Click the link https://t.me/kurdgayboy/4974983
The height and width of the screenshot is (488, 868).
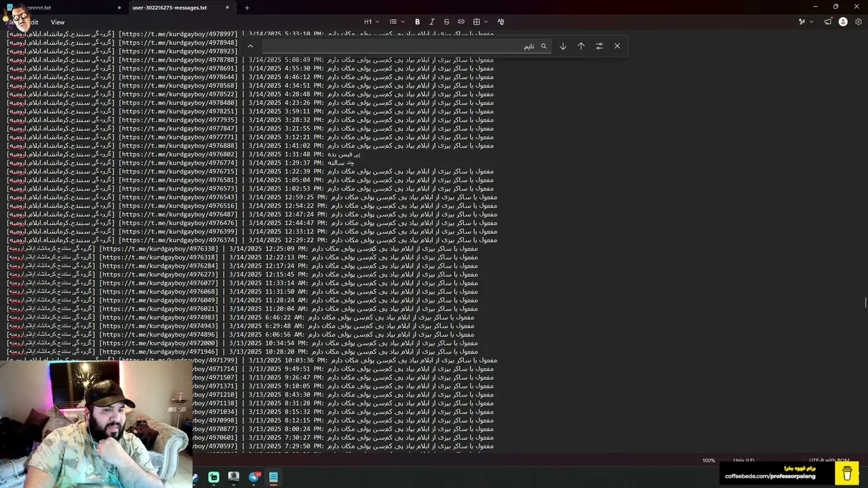pos(159,317)
